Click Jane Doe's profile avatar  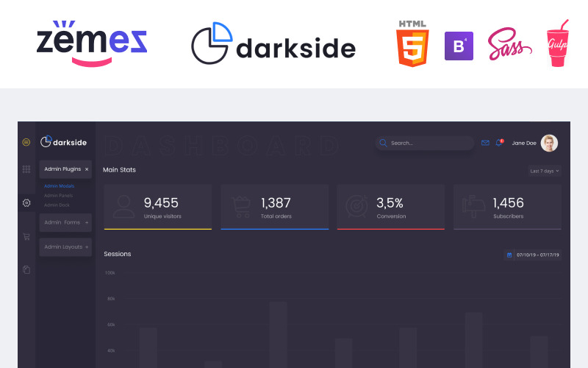(549, 143)
